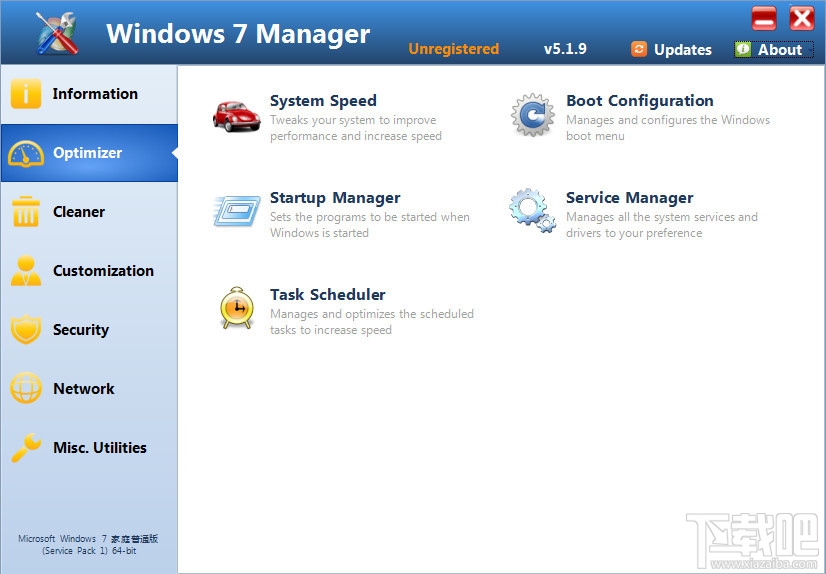
Task: Minimize the window with red minus button
Action: point(764,19)
